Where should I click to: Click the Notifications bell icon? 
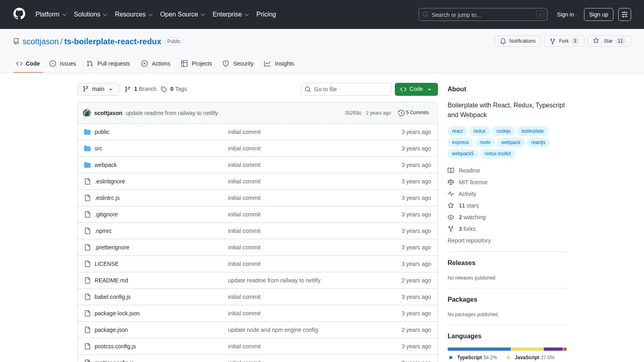coord(503,41)
